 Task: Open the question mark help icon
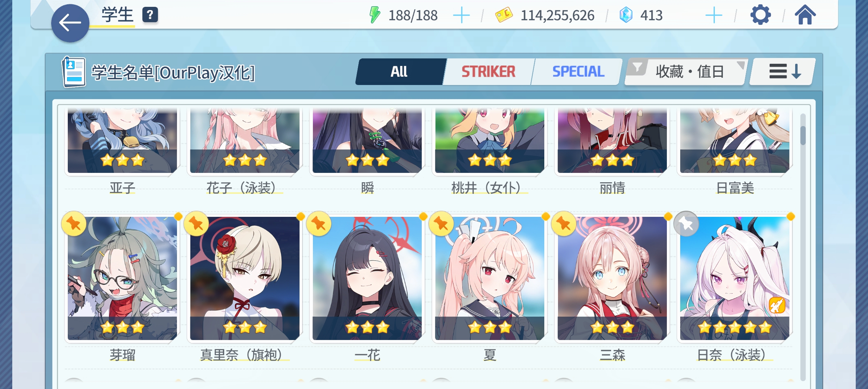[150, 15]
